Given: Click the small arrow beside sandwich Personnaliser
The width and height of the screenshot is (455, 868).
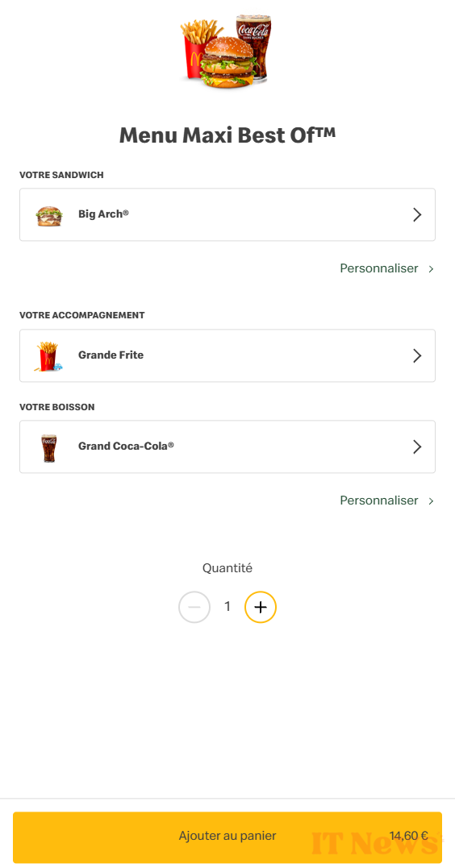Looking at the screenshot, I should coord(431,269).
